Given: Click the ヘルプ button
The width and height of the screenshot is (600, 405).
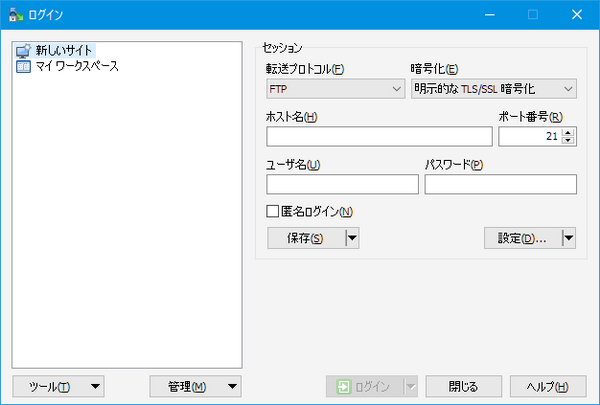Looking at the screenshot, I should click(548, 387).
